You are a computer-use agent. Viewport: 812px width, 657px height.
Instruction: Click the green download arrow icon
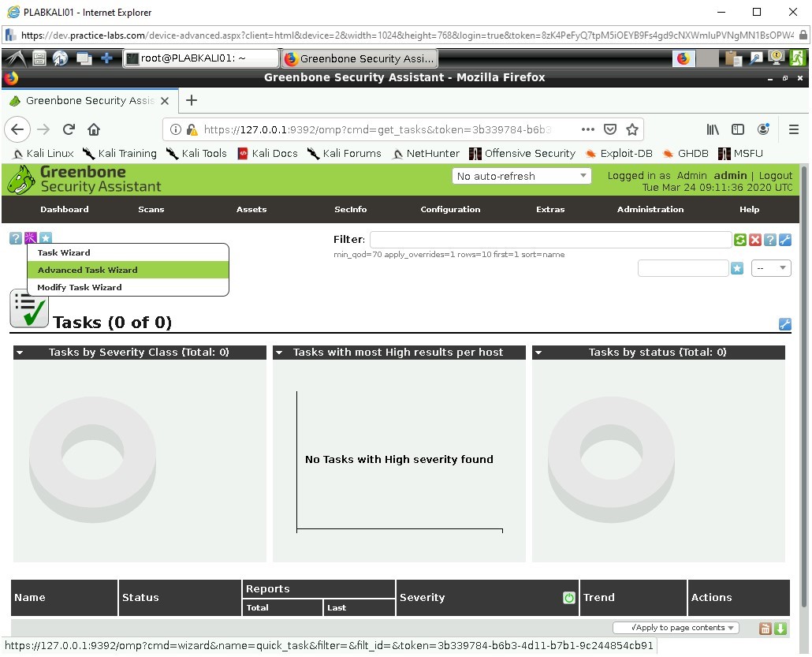tap(780, 628)
